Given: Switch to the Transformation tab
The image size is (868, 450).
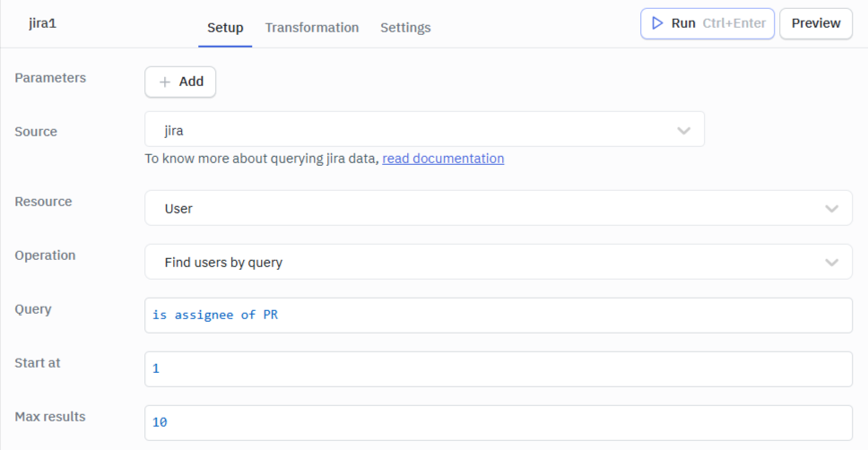Looking at the screenshot, I should pos(312,28).
